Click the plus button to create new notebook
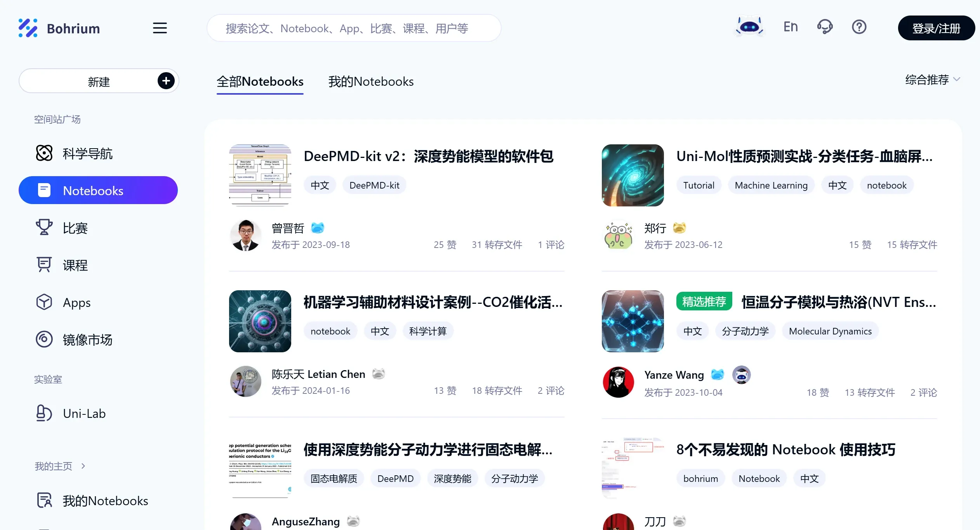 click(166, 81)
